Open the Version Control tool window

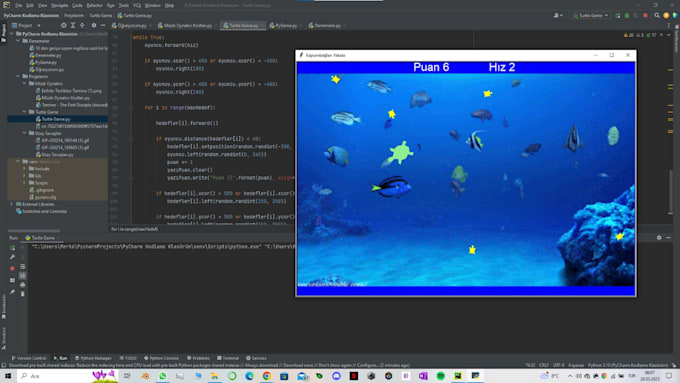click(x=29, y=358)
